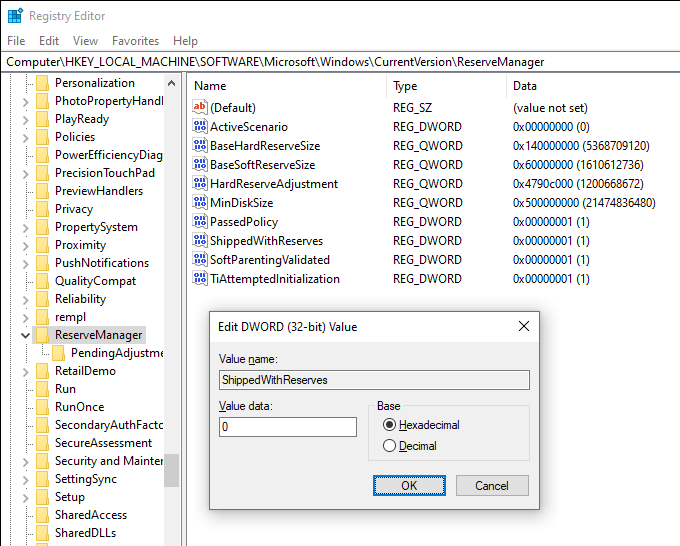Viewport: 680px width, 546px height.
Task: Confirm the DWORD edit with OK
Action: pyautogui.click(x=409, y=485)
